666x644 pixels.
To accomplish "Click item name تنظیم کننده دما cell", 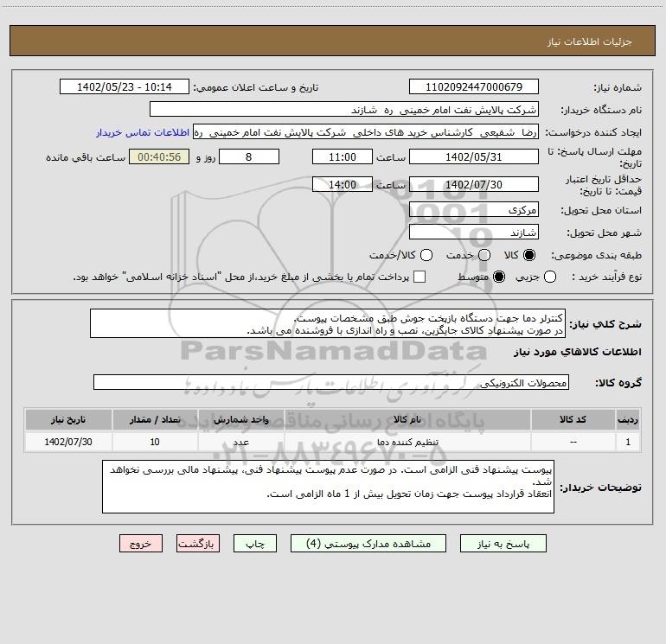I will pos(407,442).
